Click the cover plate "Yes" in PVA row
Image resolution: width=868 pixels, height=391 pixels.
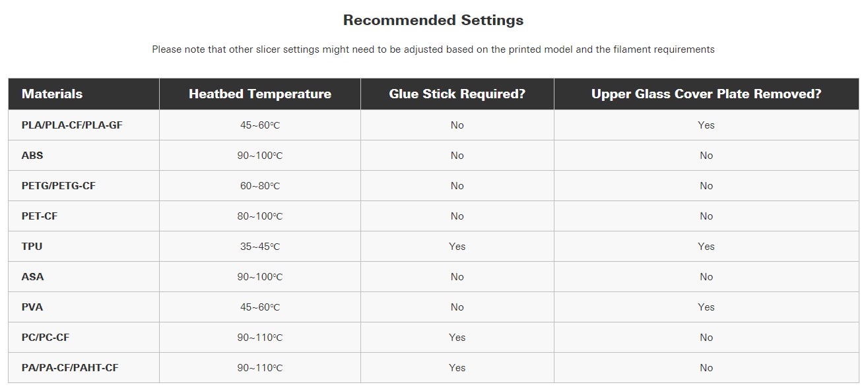(x=706, y=307)
